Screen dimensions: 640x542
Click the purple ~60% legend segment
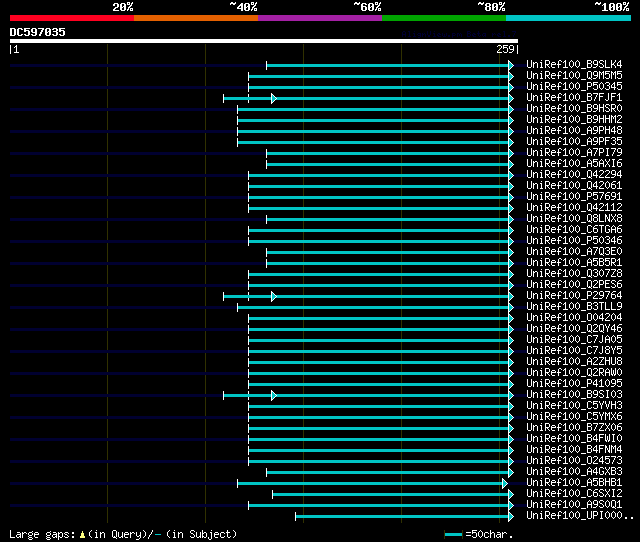click(x=320, y=18)
